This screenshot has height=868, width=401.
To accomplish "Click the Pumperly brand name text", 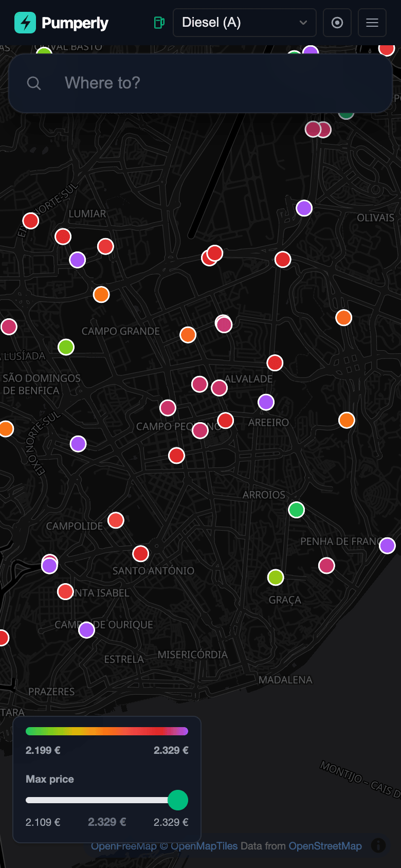I will click(x=75, y=23).
